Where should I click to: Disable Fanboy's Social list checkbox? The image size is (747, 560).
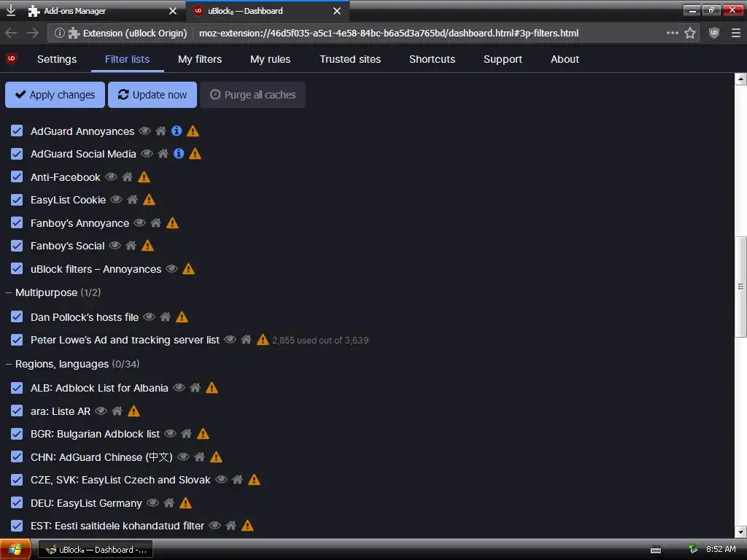17,245
